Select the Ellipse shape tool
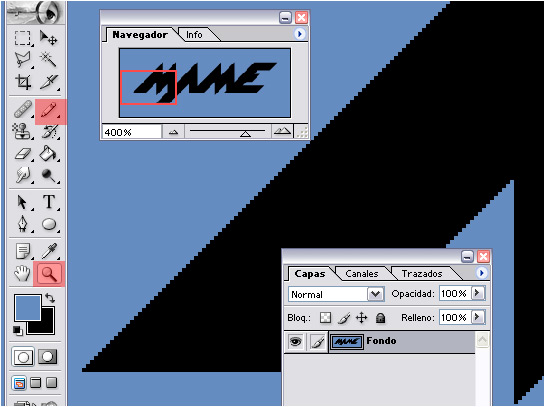 (x=49, y=224)
